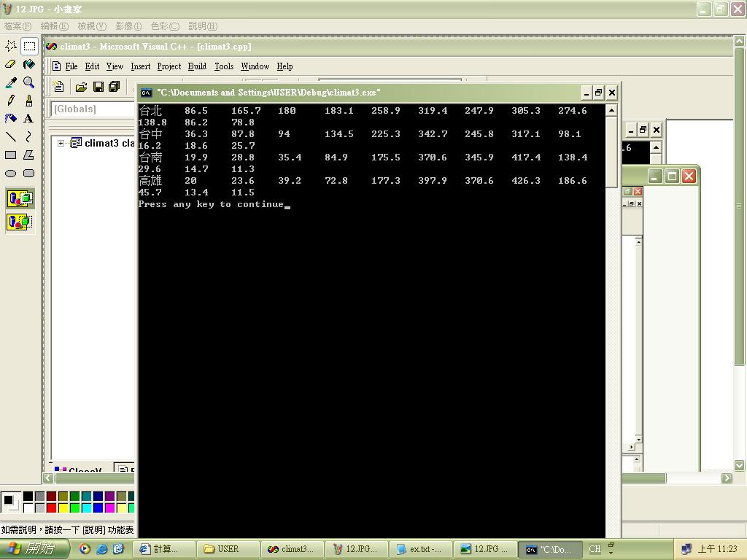747x560 pixels.
Task: Select the Fill With Color bucket tool
Action: [28, 64]
